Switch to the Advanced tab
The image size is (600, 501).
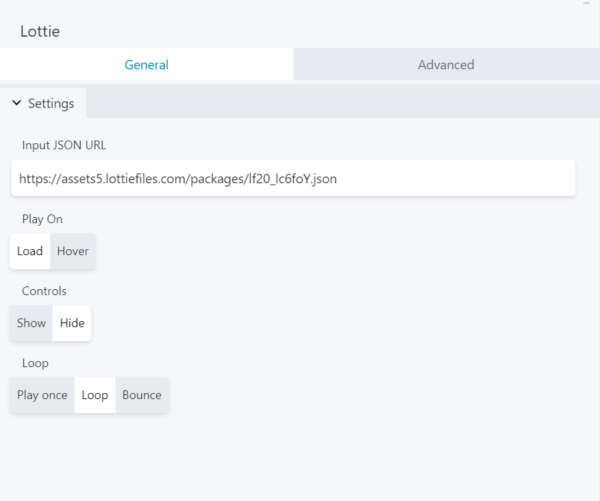[446, 64]
